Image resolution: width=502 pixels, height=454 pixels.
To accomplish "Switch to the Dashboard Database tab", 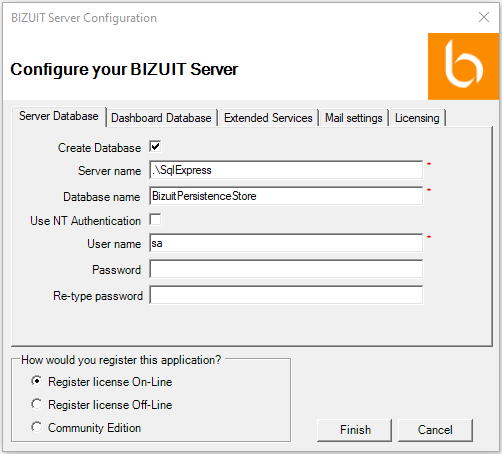I will tap(161, 118).
